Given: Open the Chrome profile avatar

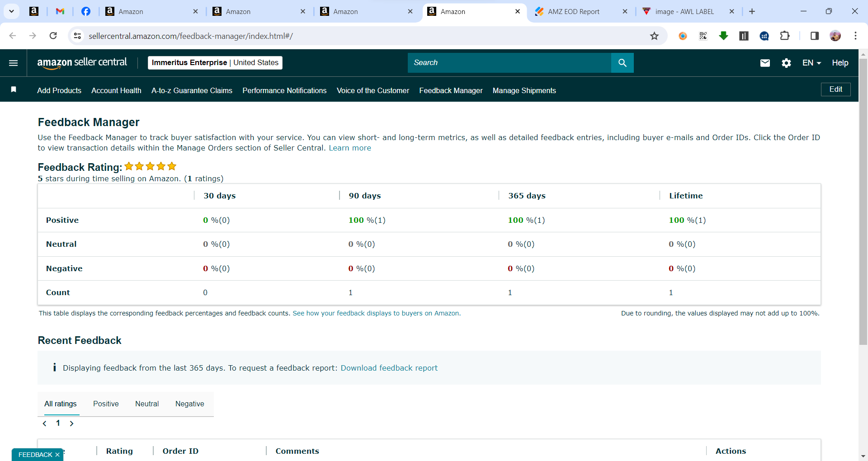Looking at the screenshot, I should [x=835, y=36].
